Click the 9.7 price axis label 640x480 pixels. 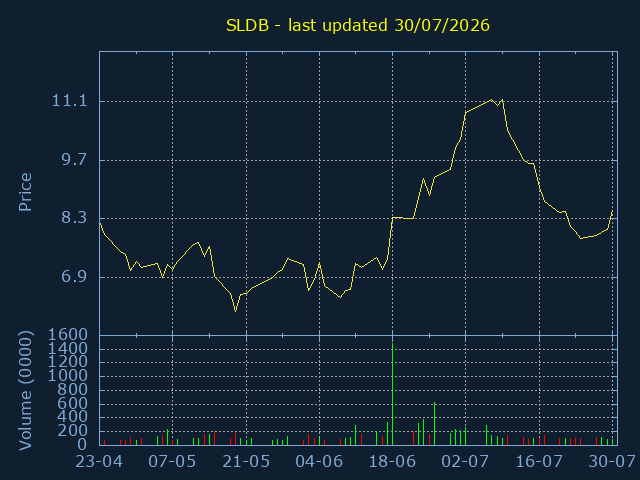tap(74, 159)
